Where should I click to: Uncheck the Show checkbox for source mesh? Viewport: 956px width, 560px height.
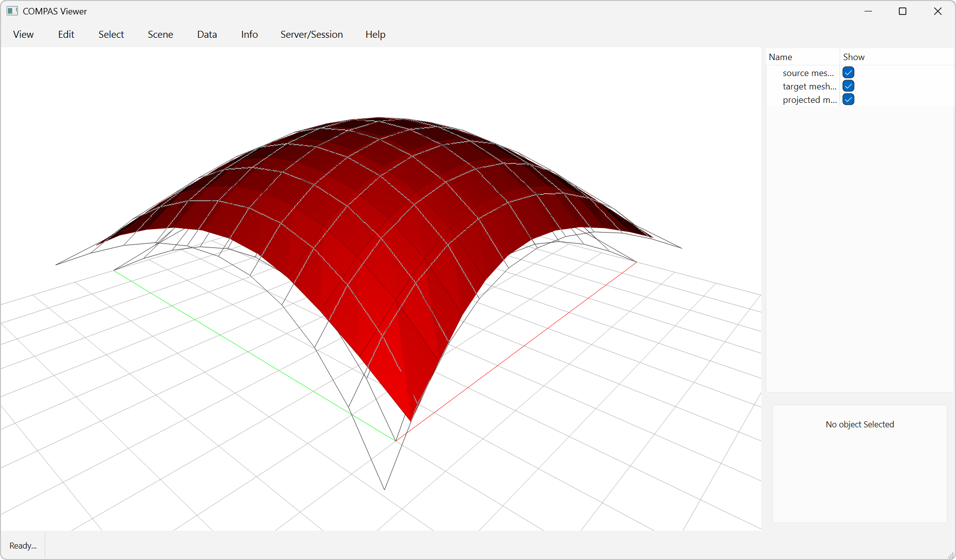point(848,73)
